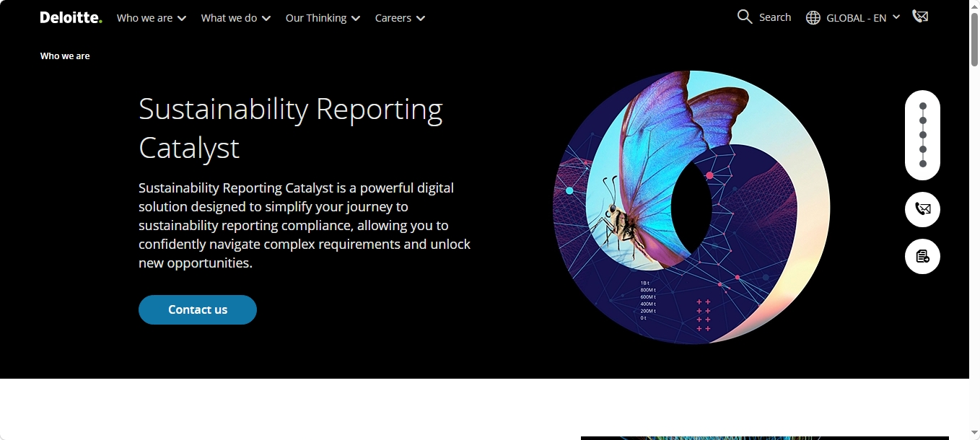Select the third dot in side section navigator
Viewport: 980px width, 440px height.
[922, 135]
